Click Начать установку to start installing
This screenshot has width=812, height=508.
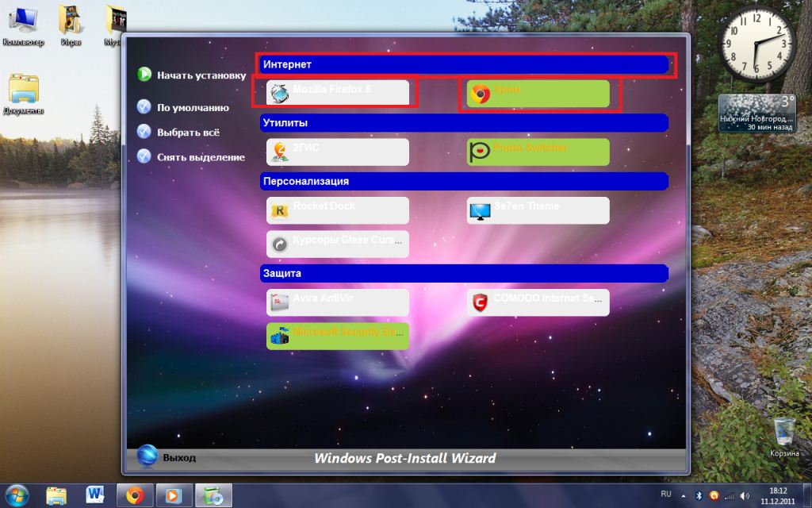point(192,75)
